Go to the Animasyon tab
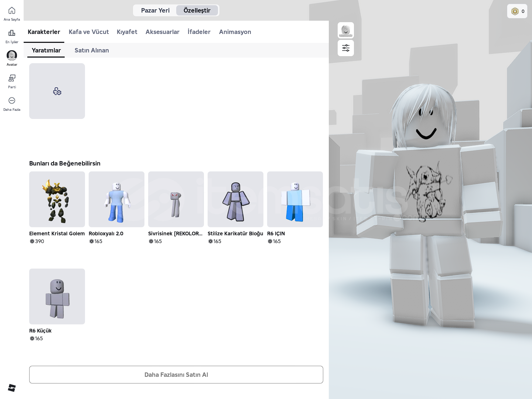The height and width of the screenshot is (399, 532). 235,32
